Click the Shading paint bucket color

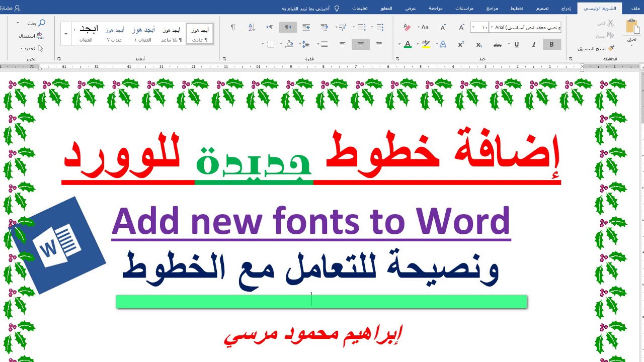(290, 44)
